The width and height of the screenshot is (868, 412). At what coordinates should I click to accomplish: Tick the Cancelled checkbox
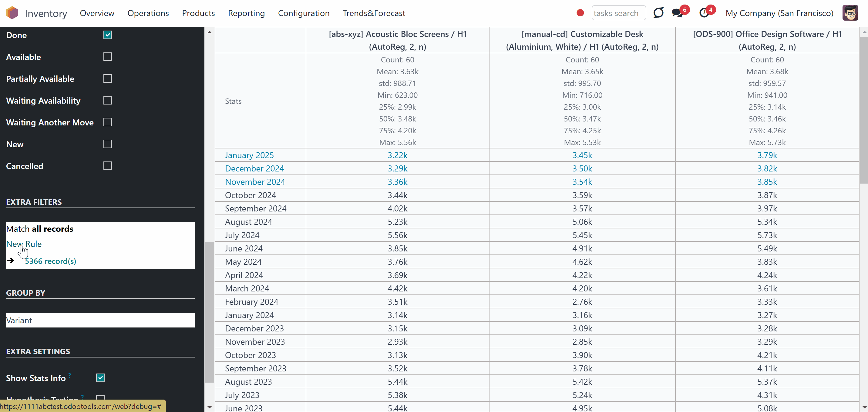[107, 166]
